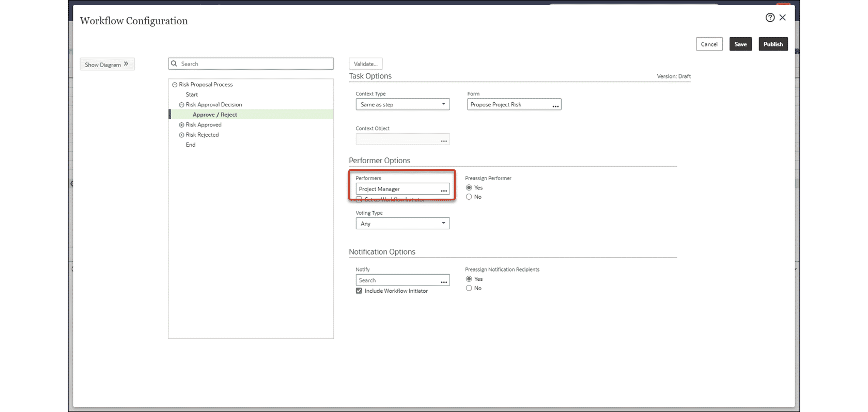Open the Performers ellipsis picker
Viewport: 868px width, 412px height.
coord(444,190)
